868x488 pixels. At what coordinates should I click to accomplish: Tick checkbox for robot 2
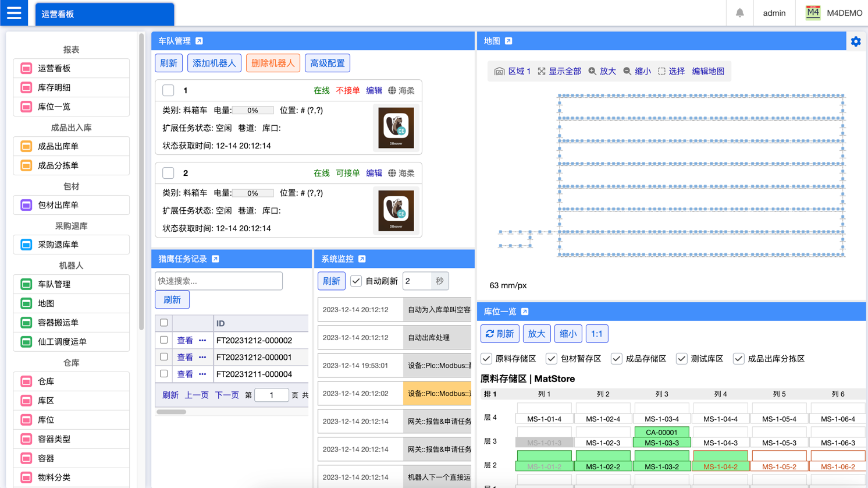pos(168,173)
